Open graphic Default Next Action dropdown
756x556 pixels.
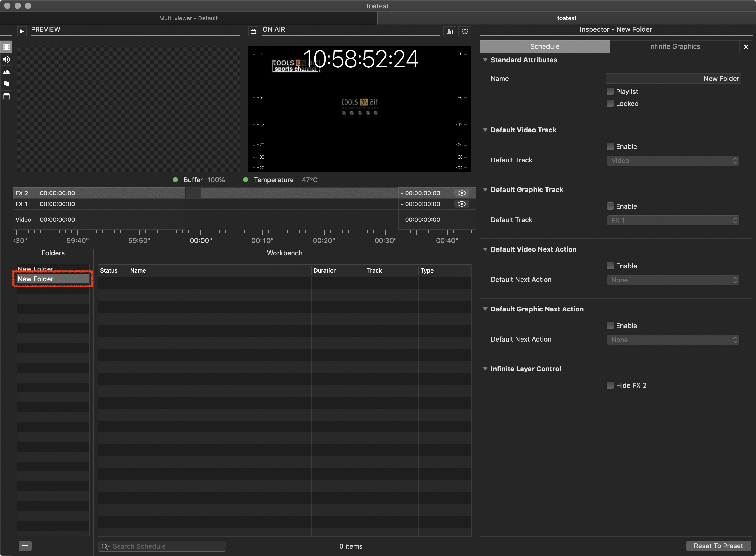pyautogui.click(x=673, y=340)
